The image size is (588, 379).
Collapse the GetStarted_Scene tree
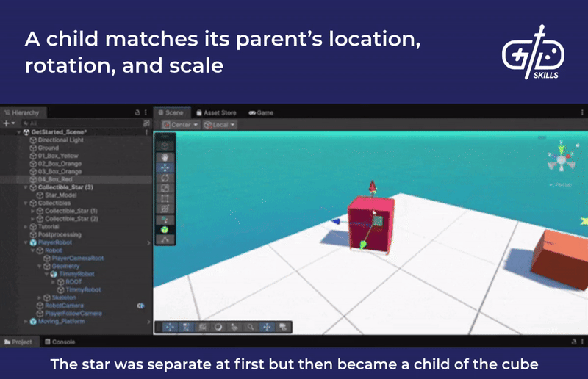pyautogui.click(x=19, y=132)
